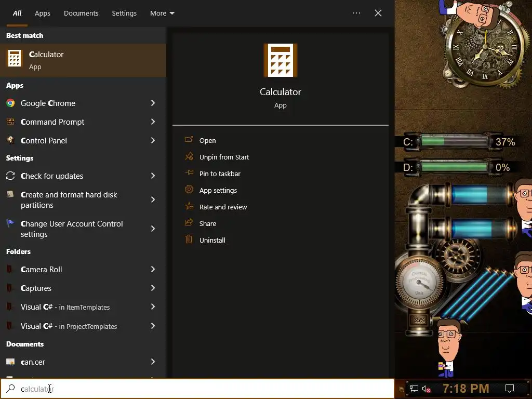Screen dimensions: 532x399
Task: Click the Open action icon
Action: click(x=189, y=140)
